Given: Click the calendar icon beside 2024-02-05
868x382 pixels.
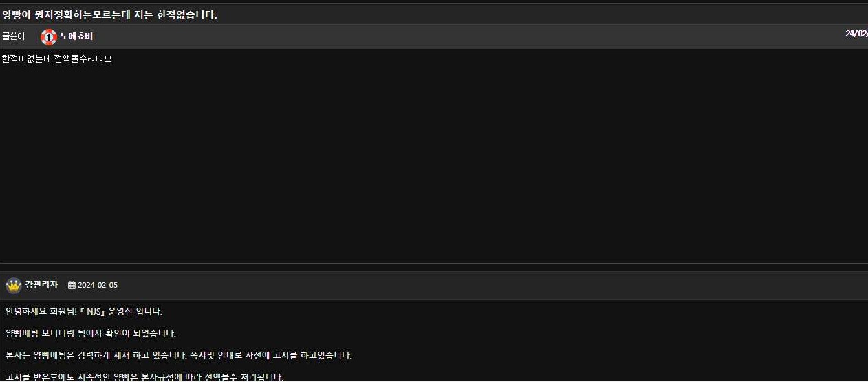Looking at the screenshot, I should [72, 285].
